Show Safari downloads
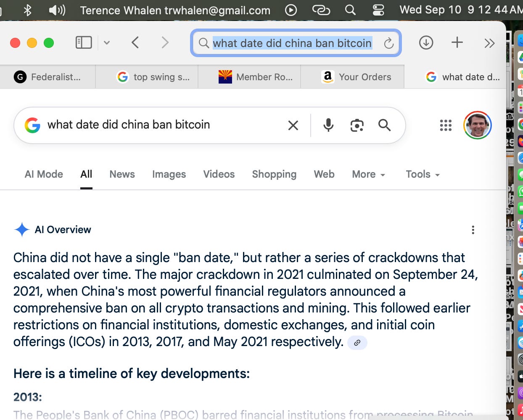523x420 pixels. [x=426, y=42]
